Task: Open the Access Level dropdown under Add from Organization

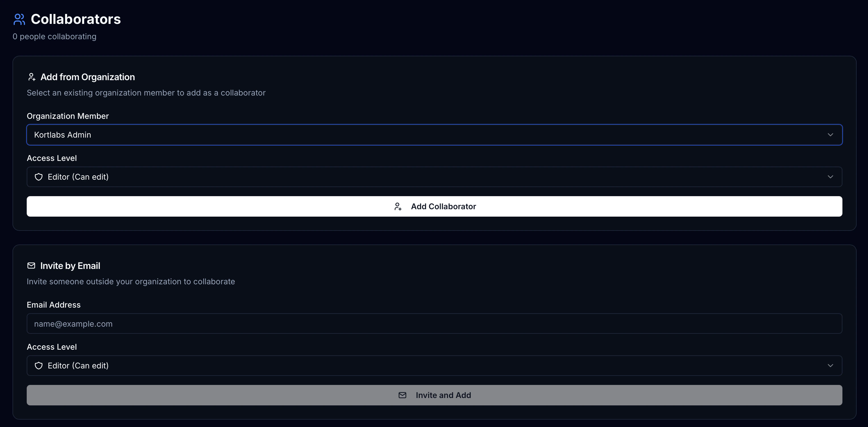Action: point(435,177)
